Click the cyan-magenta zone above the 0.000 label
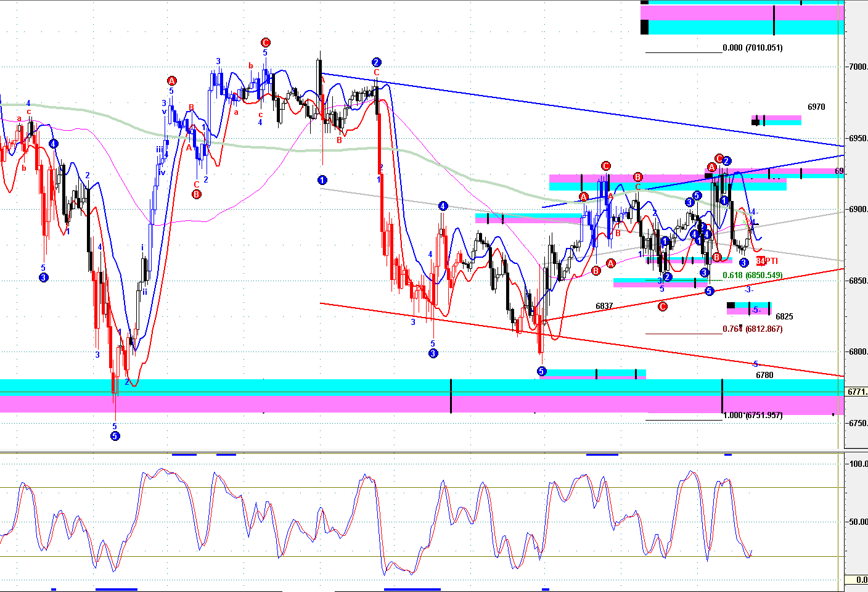Viewport: 868px width, 592px height. click(x=742, y=18)
